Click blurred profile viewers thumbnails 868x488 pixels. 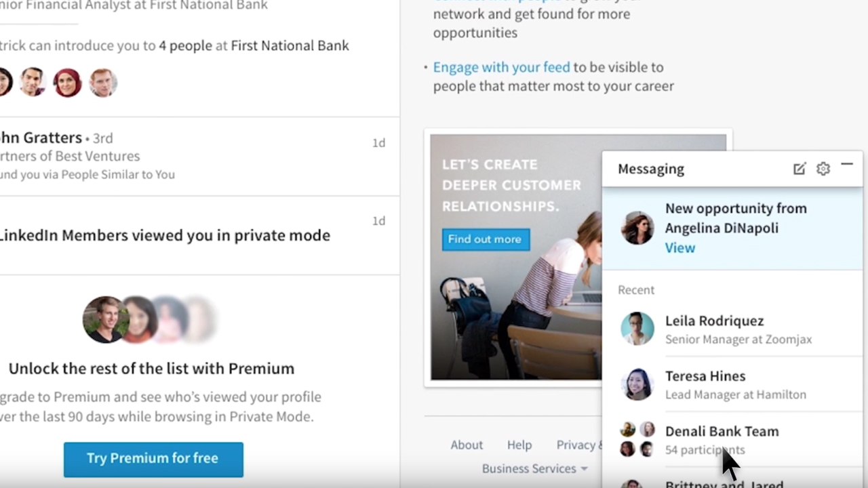click(x=149, y=319)
